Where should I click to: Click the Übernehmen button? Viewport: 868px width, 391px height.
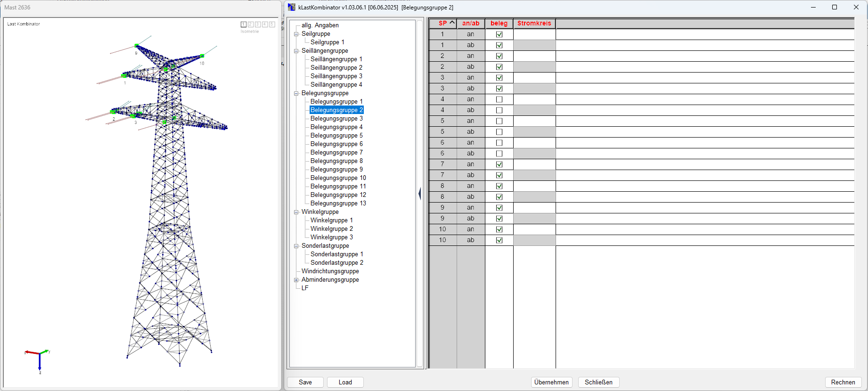[x=551, y=382]
